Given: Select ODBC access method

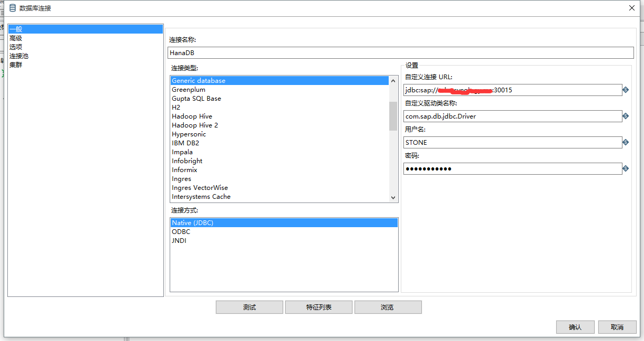Looking at the screenshot, I should [x=284, y=232].
